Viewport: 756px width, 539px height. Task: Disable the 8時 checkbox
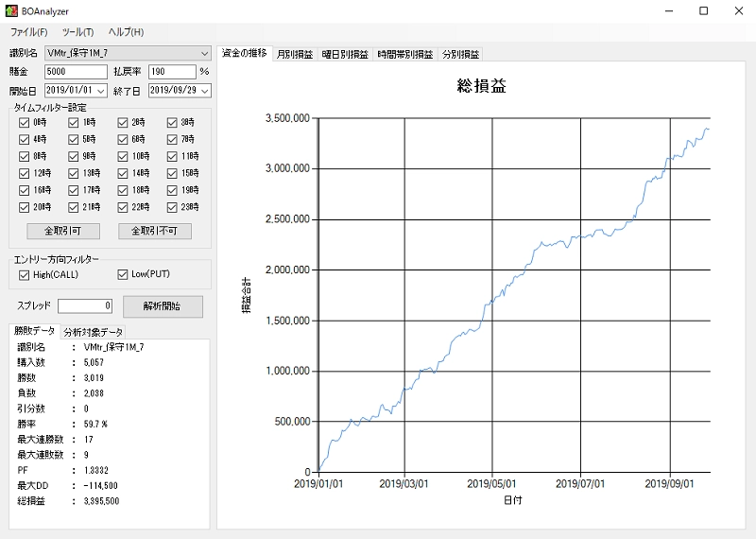coord(24,156)
